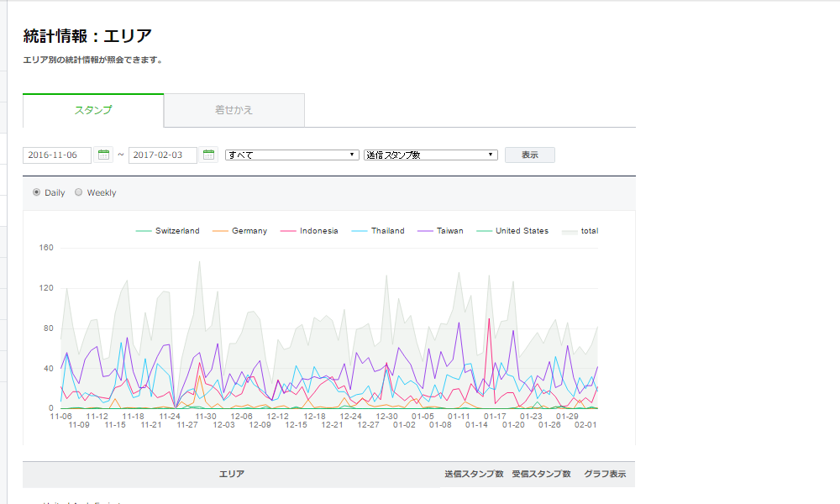The height and width of the screenshot is (504, 840).
Task: Switch to the 着せかえ tab
Action: click(x=234, y=110)
